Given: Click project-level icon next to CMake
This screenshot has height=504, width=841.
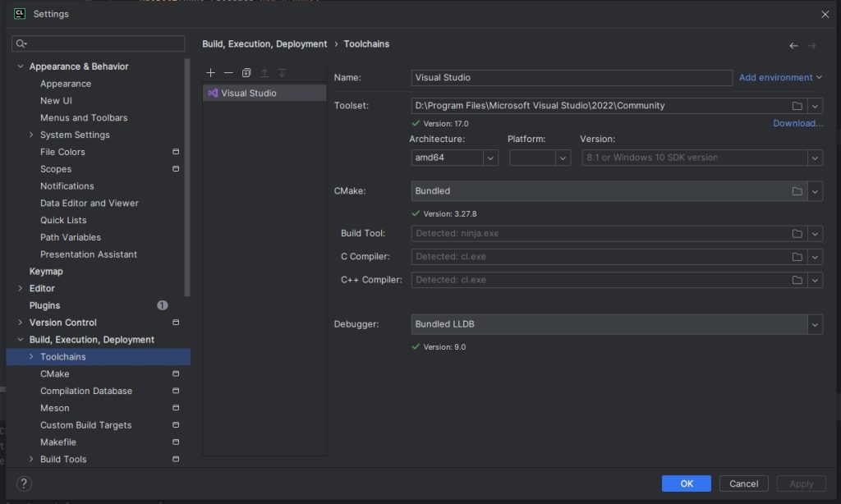Looking at the screenshot, I should 176,373.
